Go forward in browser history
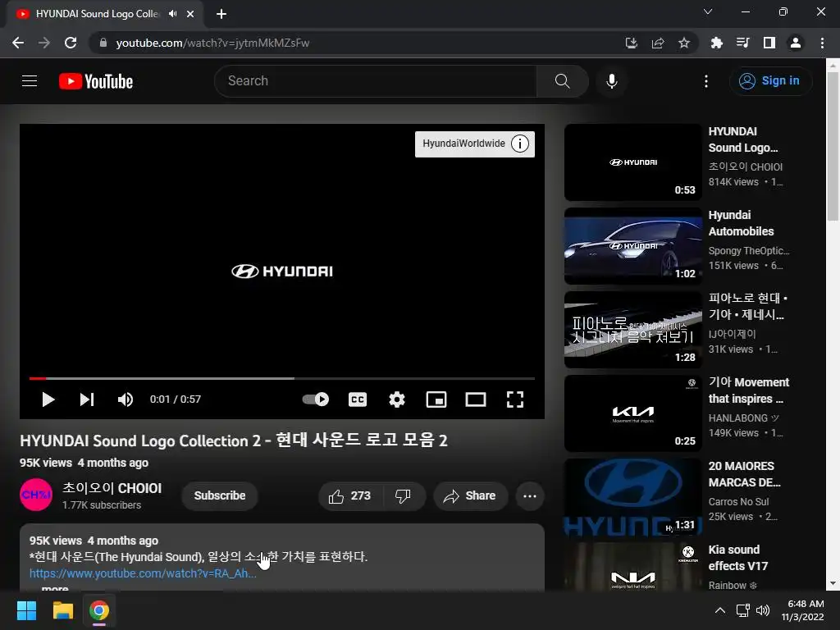This screenshot has width=840, height=630. (44, 43)
